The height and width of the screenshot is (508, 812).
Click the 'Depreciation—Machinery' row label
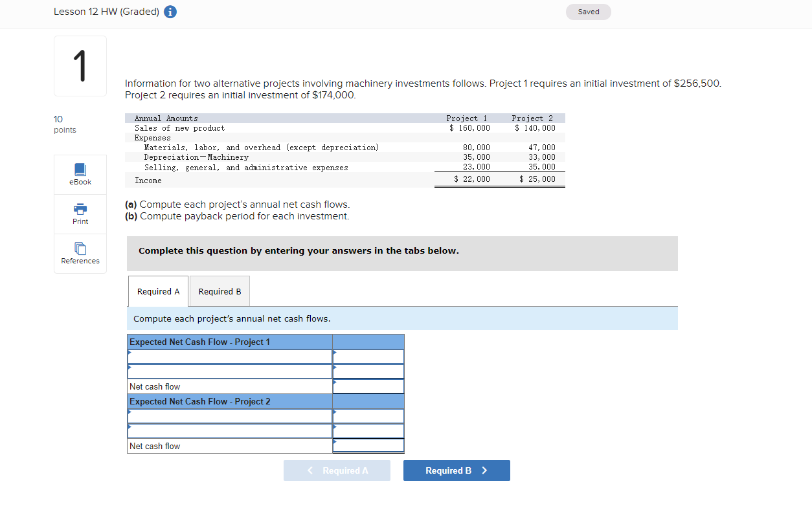click(x=196, y=157)
